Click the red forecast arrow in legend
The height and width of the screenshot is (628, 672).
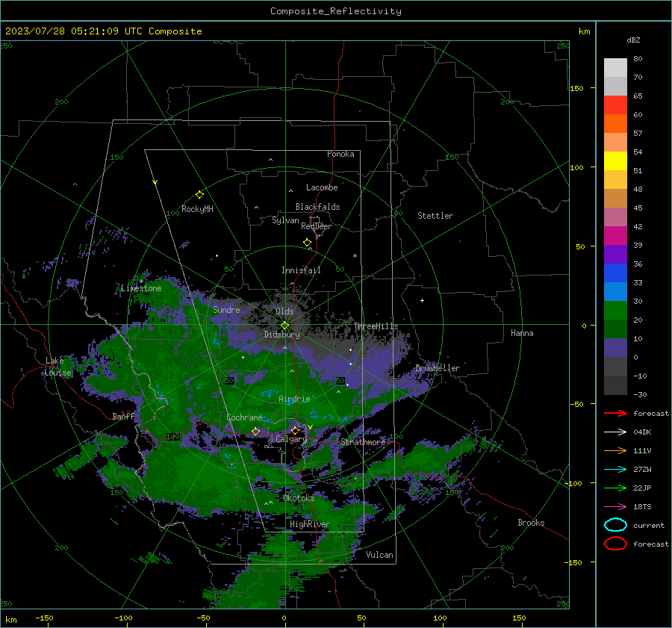pyautogui.click(x=615, y=413)
